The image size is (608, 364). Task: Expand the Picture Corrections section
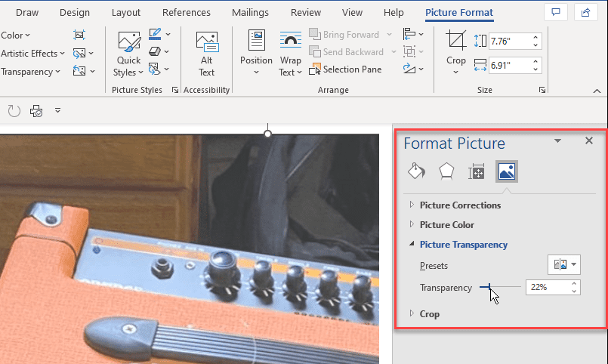click(459, 205)
